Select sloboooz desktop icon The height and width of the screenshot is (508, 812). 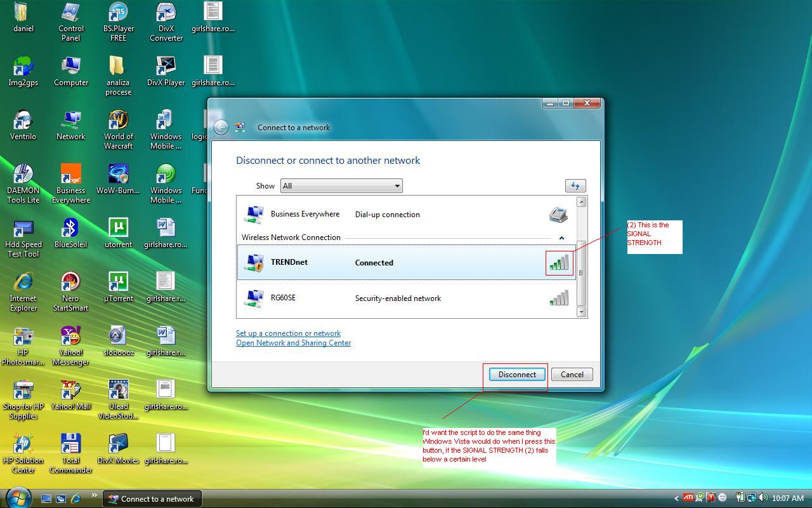click(x=119, y=341)
